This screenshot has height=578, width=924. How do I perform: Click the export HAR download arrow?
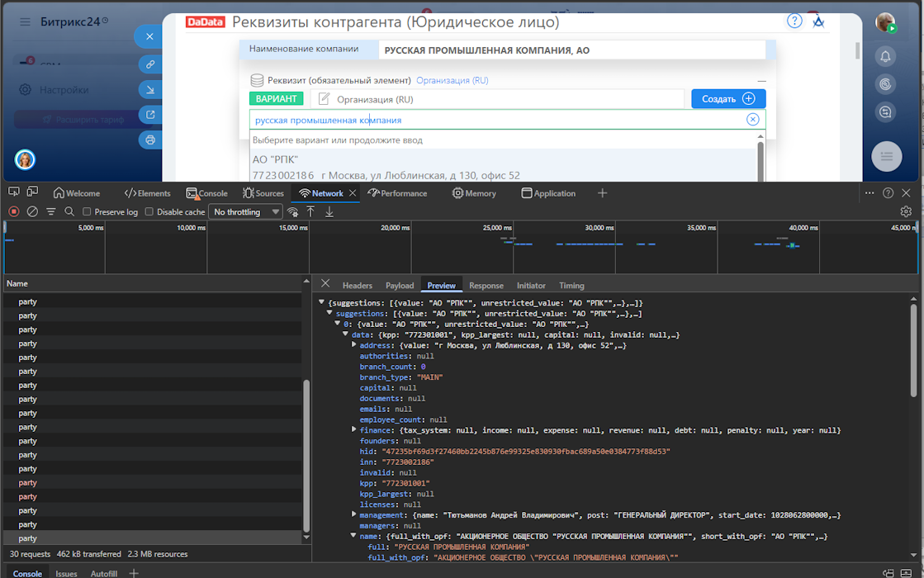click(329, 212)
